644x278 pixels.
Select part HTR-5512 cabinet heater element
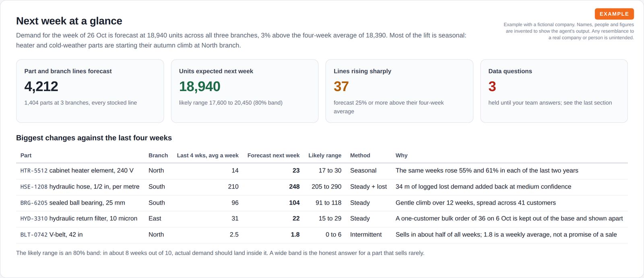coord(77,171)
